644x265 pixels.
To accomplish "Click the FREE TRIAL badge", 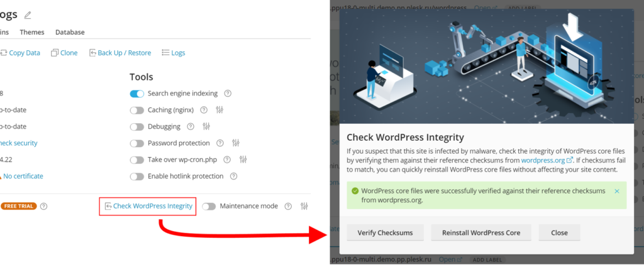I will tap(18, 206).
